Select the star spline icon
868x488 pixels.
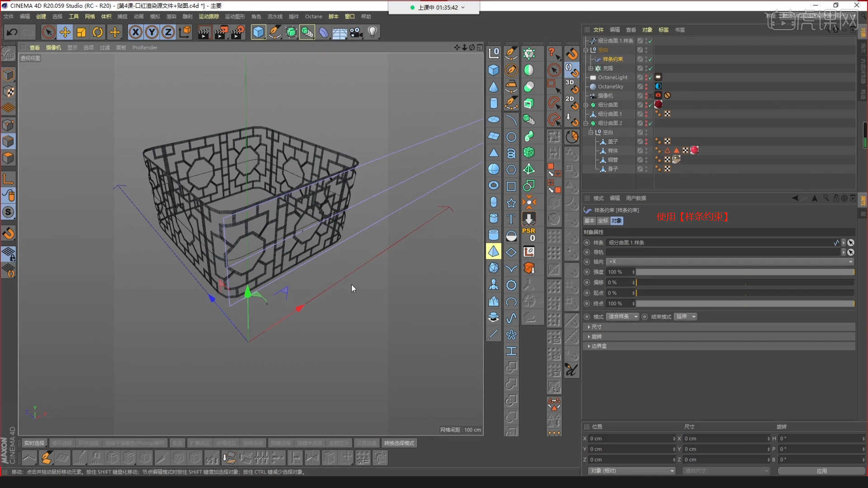[511, 203]
